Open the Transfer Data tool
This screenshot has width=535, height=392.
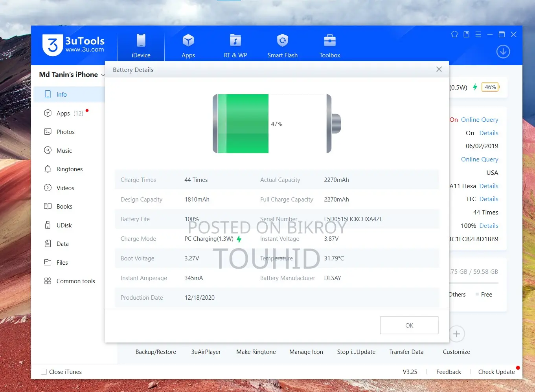coord(406,352)
